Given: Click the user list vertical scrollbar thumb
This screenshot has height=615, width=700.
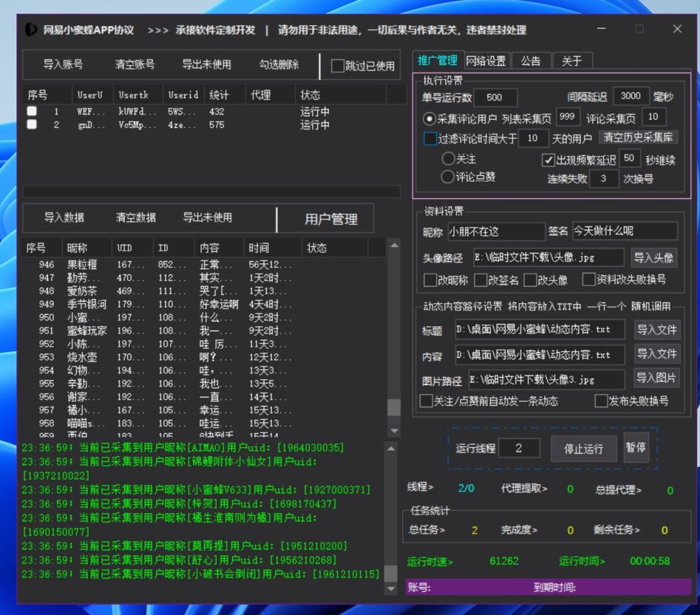Looking at the screenshot, I should point(394,408).
